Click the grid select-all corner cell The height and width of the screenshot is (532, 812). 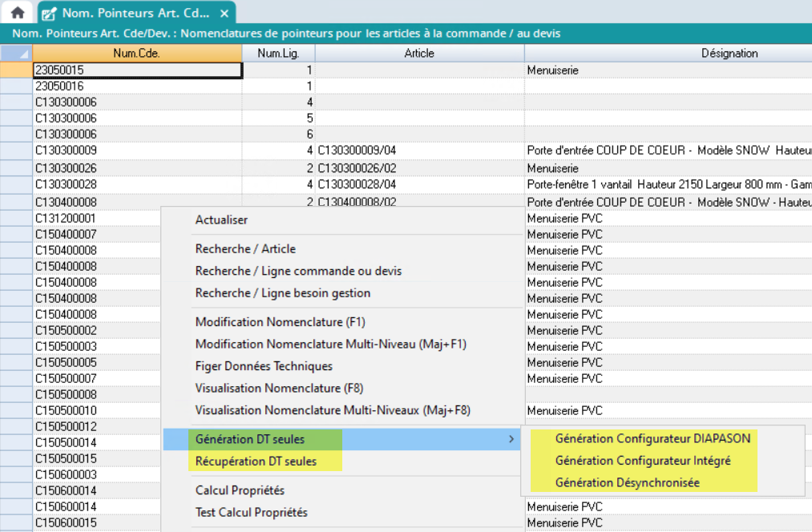click(x=16, y=54)
